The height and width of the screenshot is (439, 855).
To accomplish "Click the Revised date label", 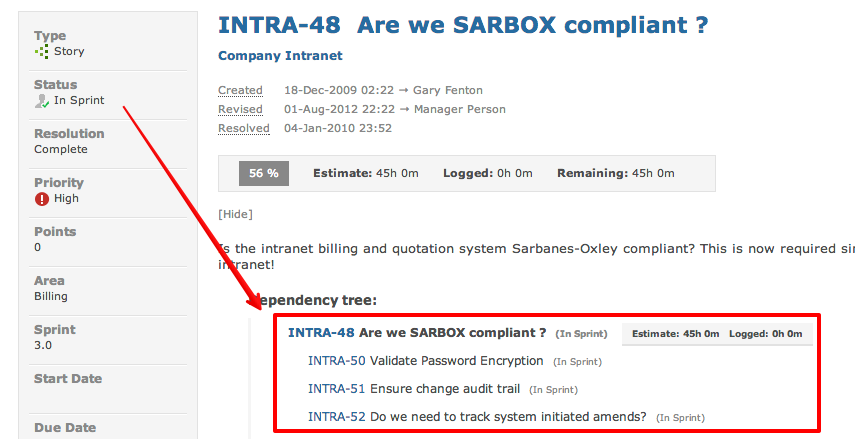I will [x=240, y=109].
